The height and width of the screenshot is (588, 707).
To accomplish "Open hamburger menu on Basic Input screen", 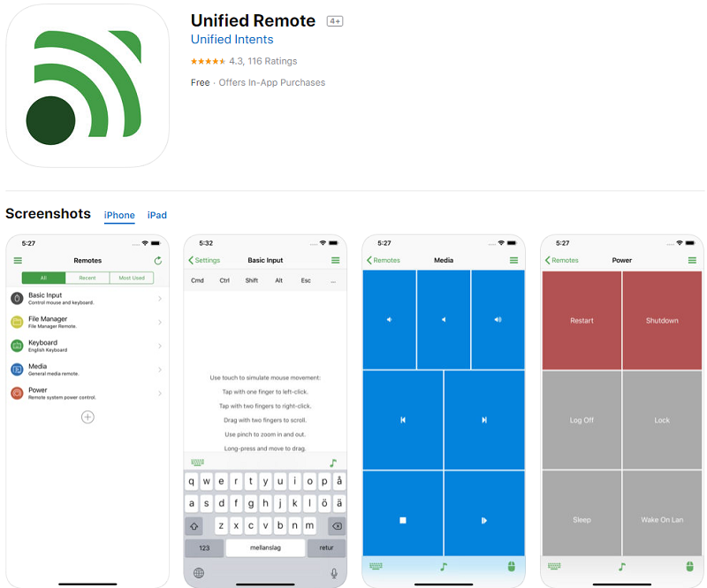I will pyautogui.click(x=336, y=260).
